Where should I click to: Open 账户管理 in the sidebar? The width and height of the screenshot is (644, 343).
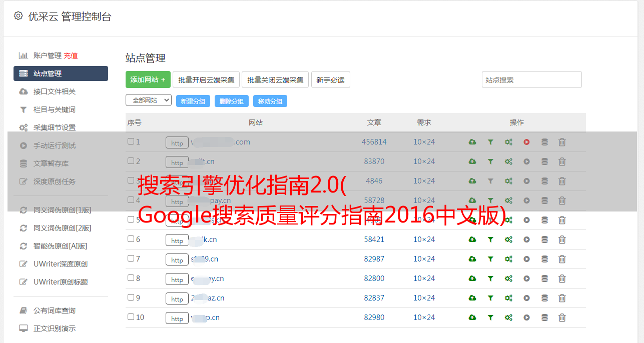[47, 55]
